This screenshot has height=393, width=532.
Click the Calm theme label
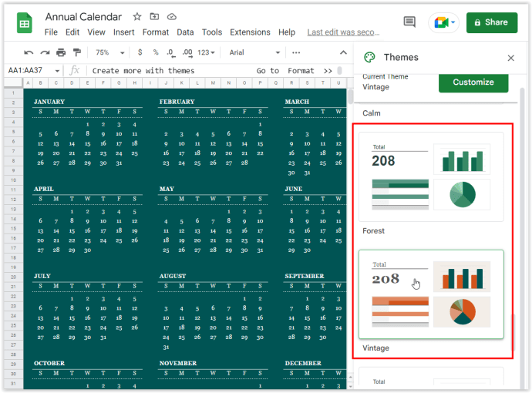tap(372, 113)
